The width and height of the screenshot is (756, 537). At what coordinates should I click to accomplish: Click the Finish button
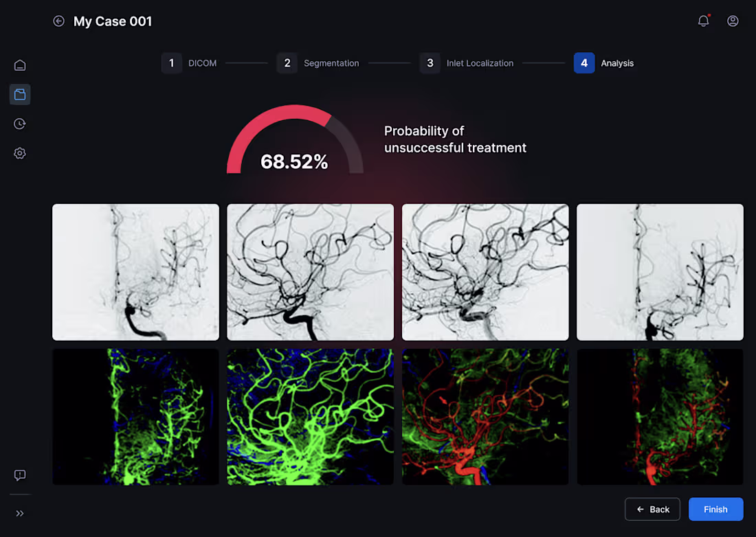[x=715, y=509]
